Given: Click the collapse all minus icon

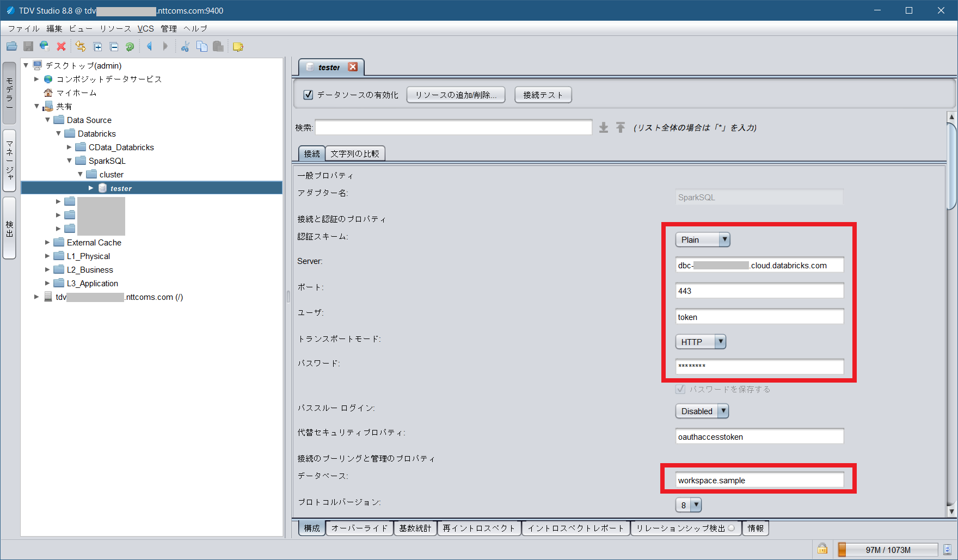Looking at the screenshot, I should [x=114, y=47].
